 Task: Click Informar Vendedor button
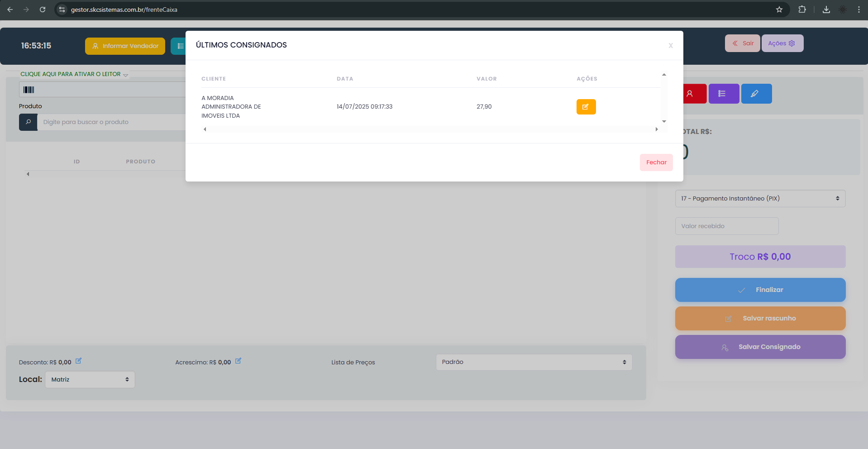[125, 46]
